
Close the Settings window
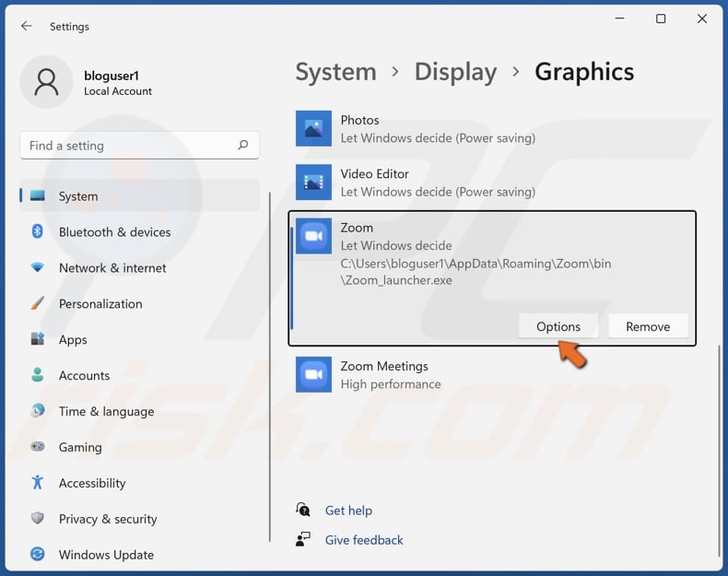[x=702, y=18]
